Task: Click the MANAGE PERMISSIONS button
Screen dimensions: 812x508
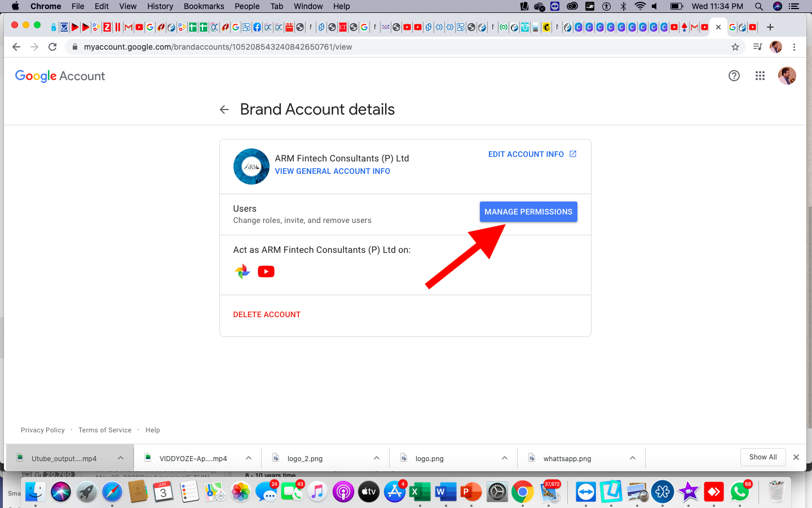Action: pos(528,212)
